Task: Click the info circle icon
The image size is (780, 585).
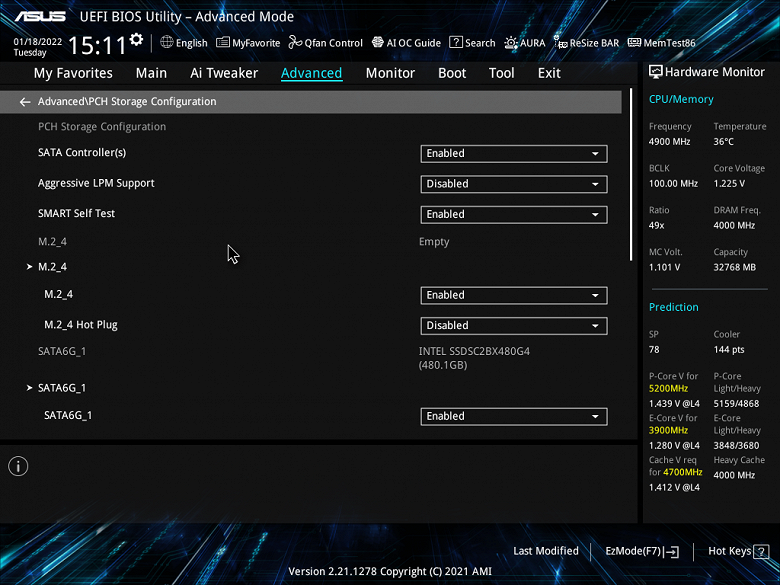Action: [x=18, y=466]
